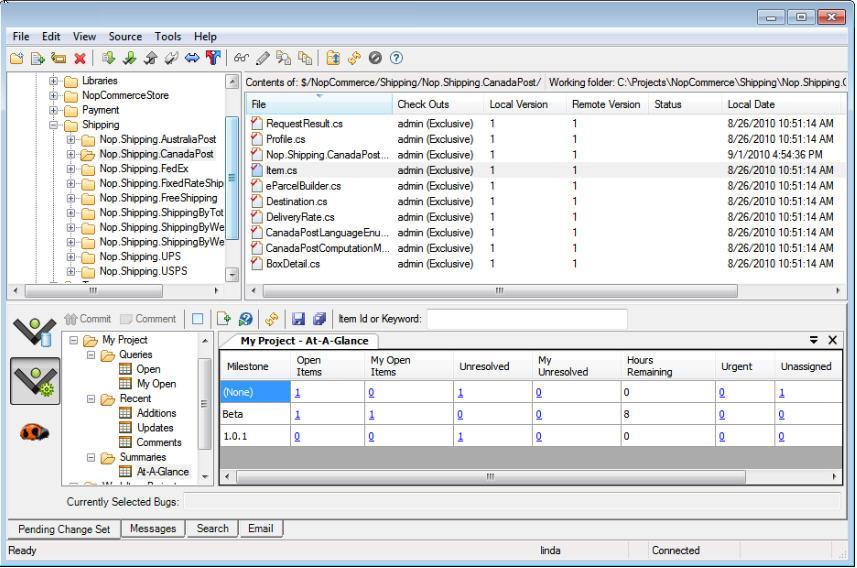Expand the Libraries folder node
This screenshot has height=568, width=857.
pyautogui.click(x=53, y=81)
